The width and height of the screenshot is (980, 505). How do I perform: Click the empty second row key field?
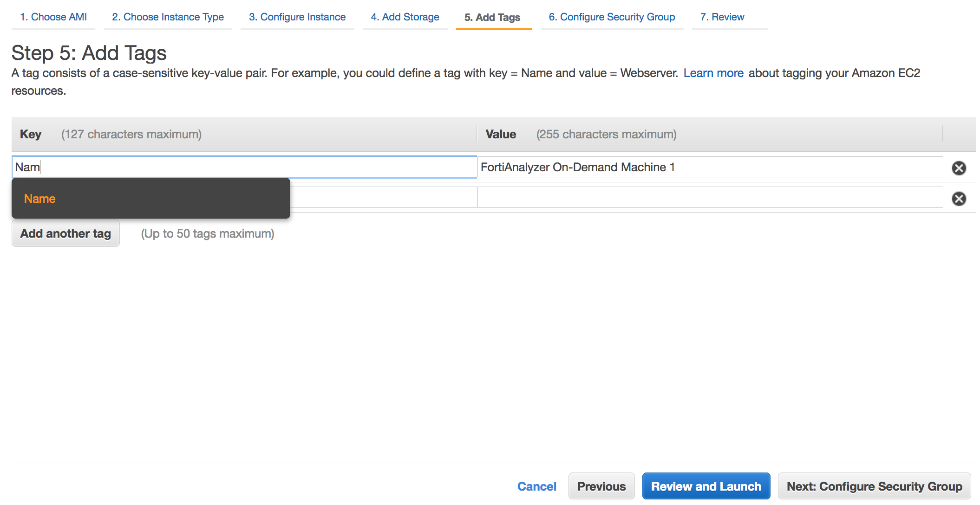tap(383, 198)
